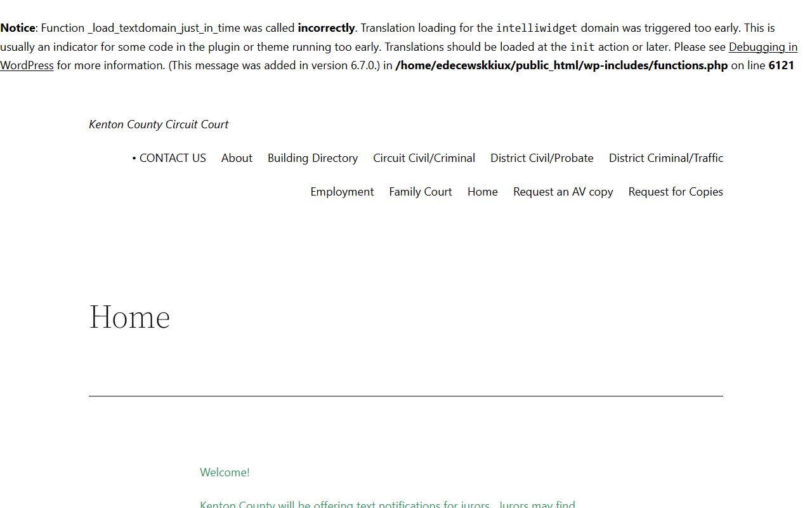The width and height of the screenshot is (812, 508).
Task: Click the bold functions.php file path
Action: pyautogui.click(x=561, y=65)
